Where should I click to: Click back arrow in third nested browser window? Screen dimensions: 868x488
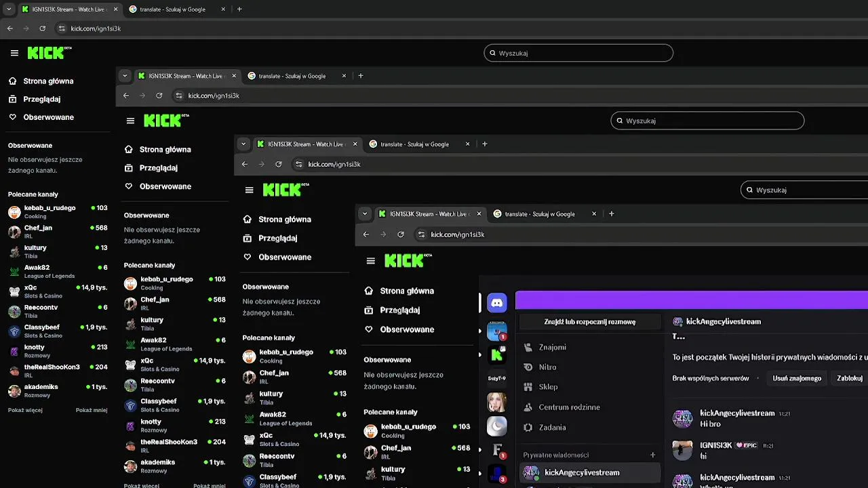click(x=245, y=164)
